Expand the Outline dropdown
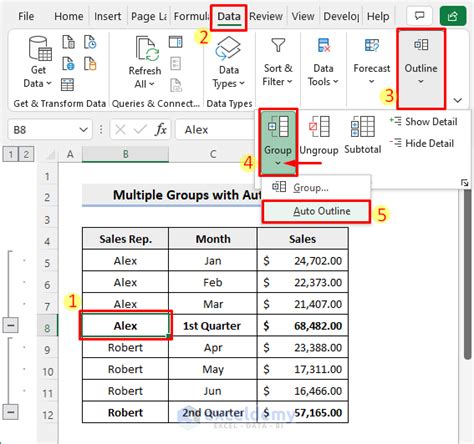 tap(421, 81)
